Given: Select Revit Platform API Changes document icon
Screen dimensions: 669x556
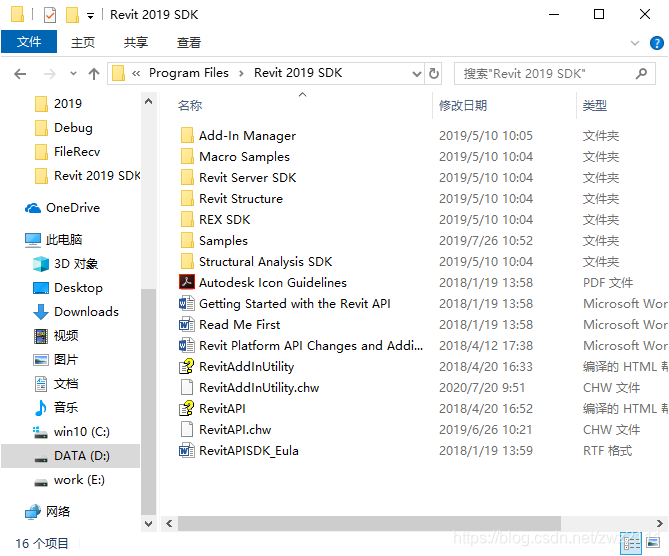Looking at the screenshot, I should coord(187,345).
